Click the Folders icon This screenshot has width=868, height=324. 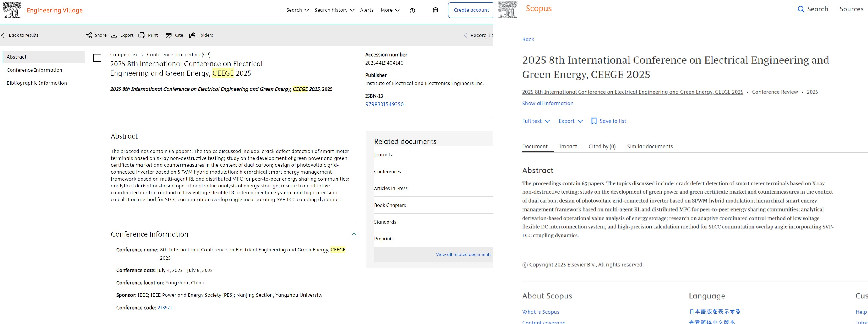coord(192,35)
